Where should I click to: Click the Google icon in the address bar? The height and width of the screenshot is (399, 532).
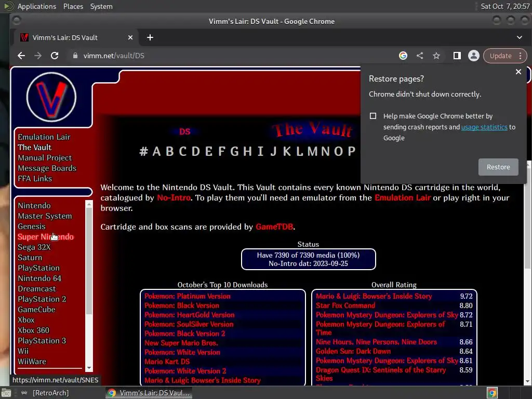click(403, 56)
